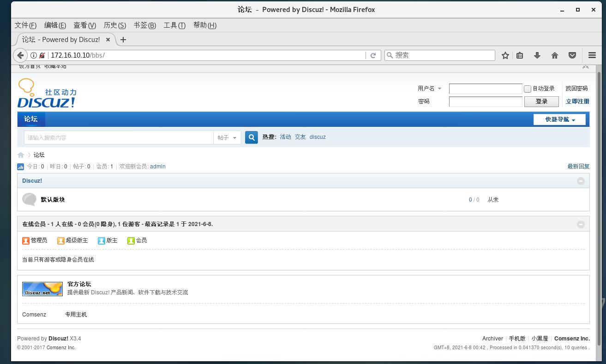606x364 pixels.
Task: Click the 专用主机 link
Action: (x=76, y=315)
